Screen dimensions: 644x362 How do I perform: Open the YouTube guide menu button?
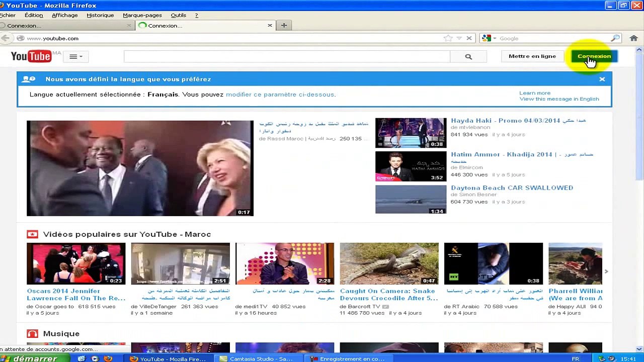76,56
